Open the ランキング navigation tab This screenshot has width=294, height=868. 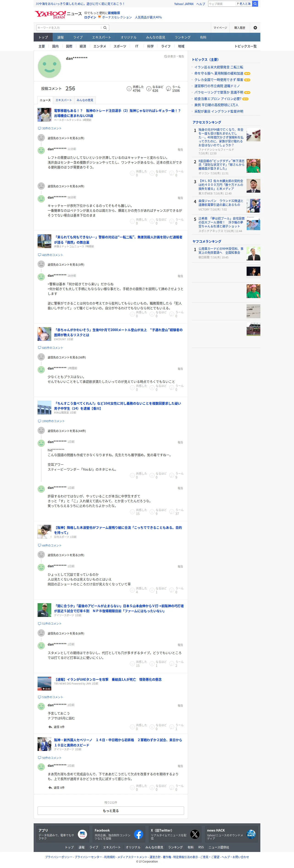182,37
